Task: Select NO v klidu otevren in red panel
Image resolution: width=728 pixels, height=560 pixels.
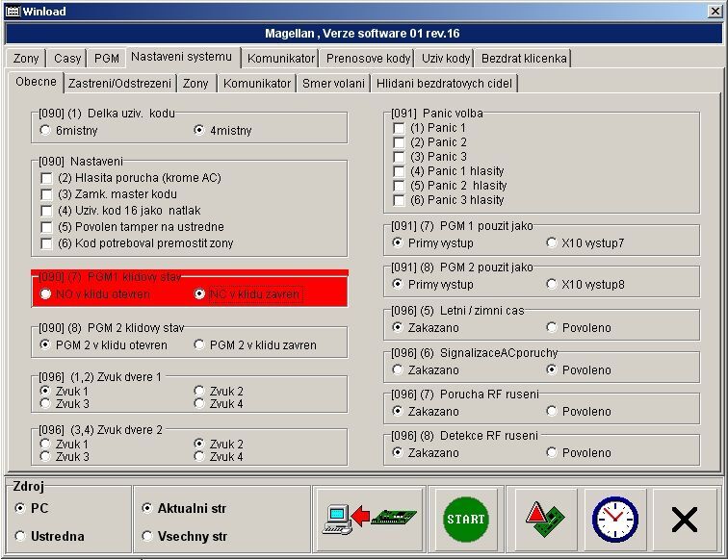Action: coord(45,294)
